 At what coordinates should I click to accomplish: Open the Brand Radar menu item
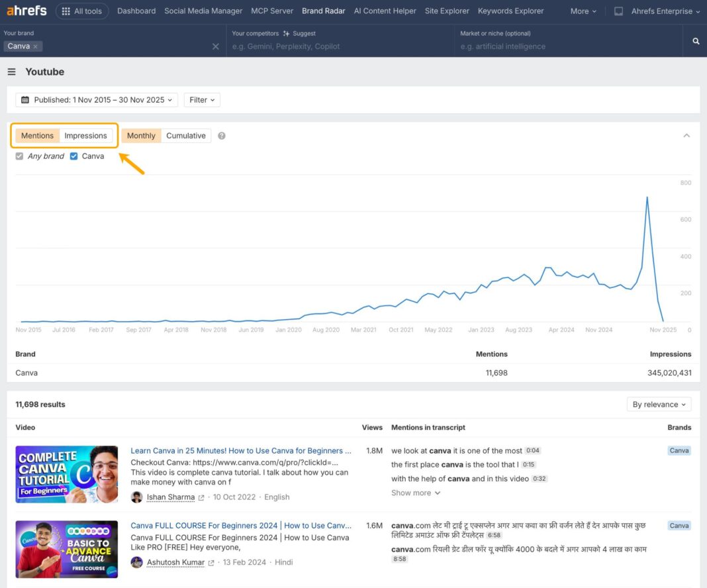[324, 11]
